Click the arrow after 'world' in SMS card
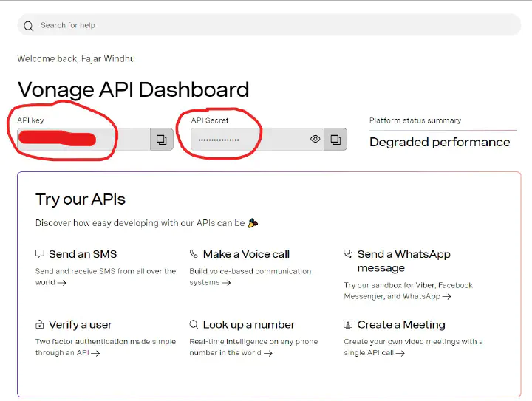The height and width of the screenshot is (401, 532). (x=62, y=283)
